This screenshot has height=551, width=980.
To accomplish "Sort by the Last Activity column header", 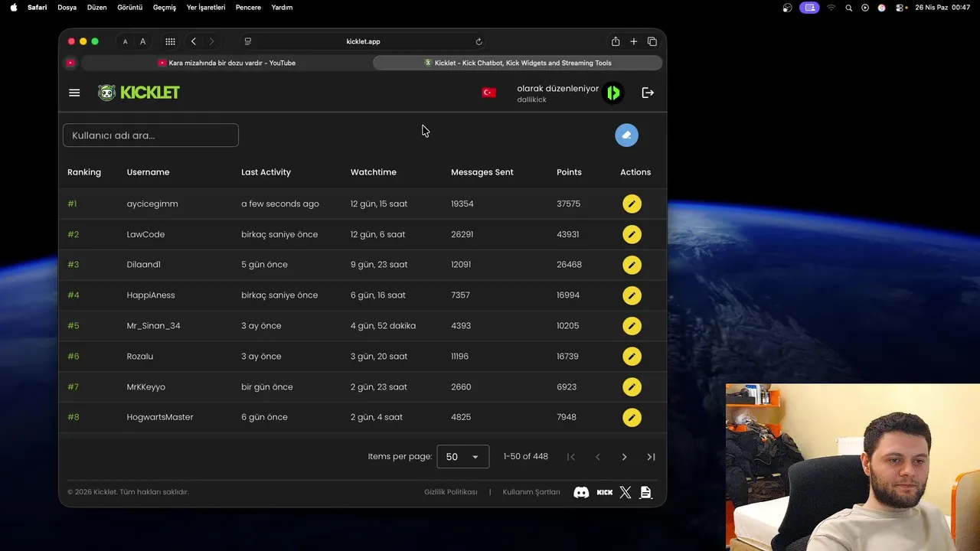I will (x=266, y=172).
